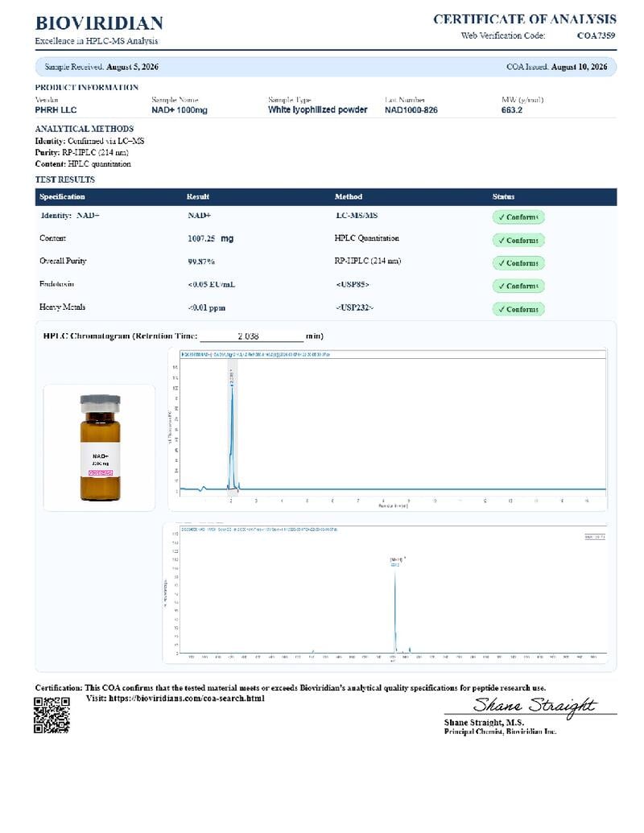Click the CERTIFICATE OF ANALYSIS title

pyautogui.click(x=525, y=19)
